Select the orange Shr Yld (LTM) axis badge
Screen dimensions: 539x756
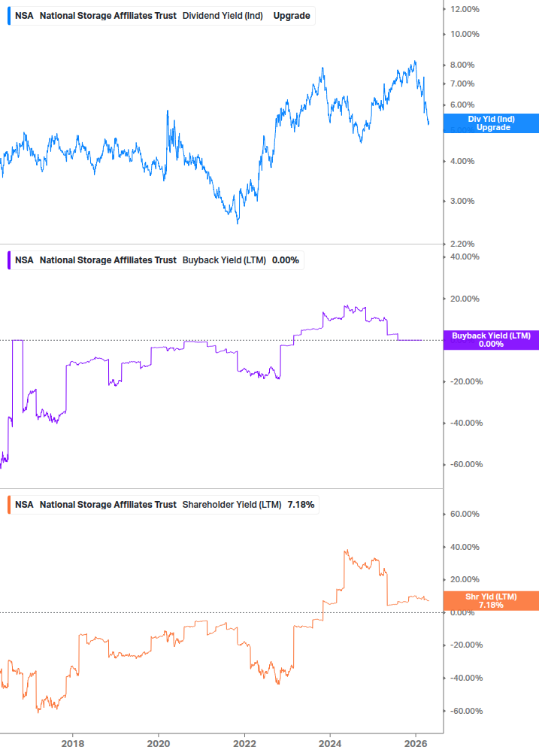coord(491,600)
